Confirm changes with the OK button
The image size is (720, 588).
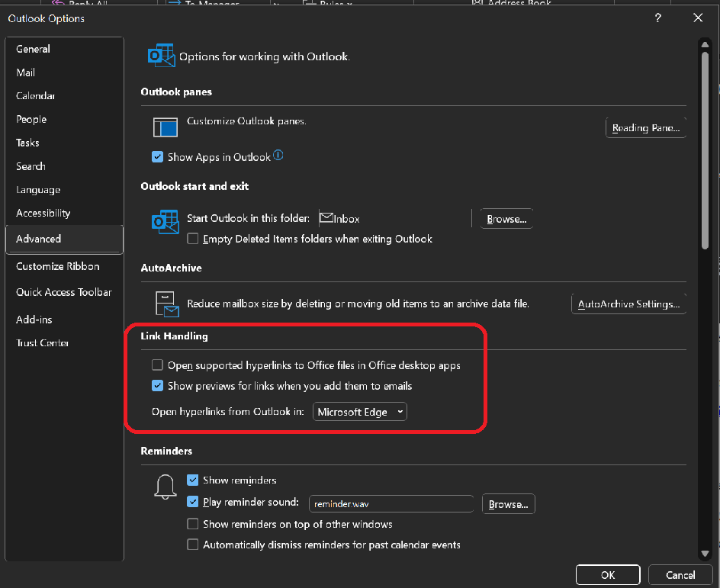(x=607, y=575)
